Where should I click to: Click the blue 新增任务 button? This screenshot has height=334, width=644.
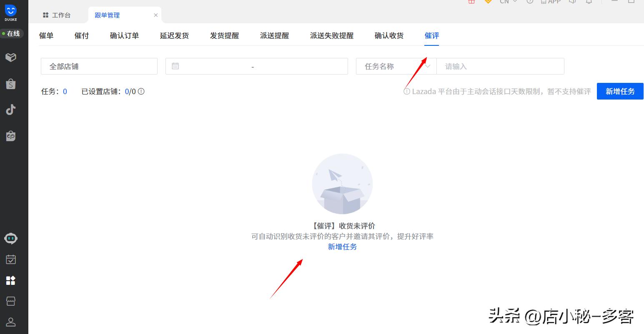[x=620, y=91]
